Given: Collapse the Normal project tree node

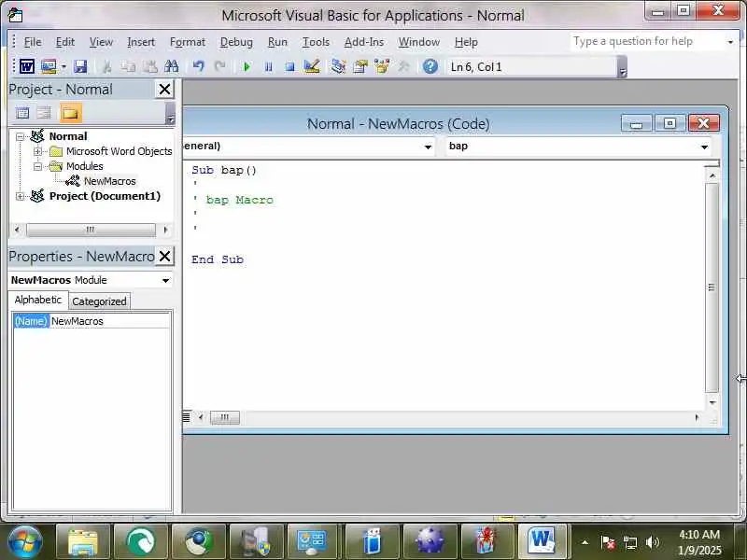Looking at the screenshot, I should pos(20,136).
